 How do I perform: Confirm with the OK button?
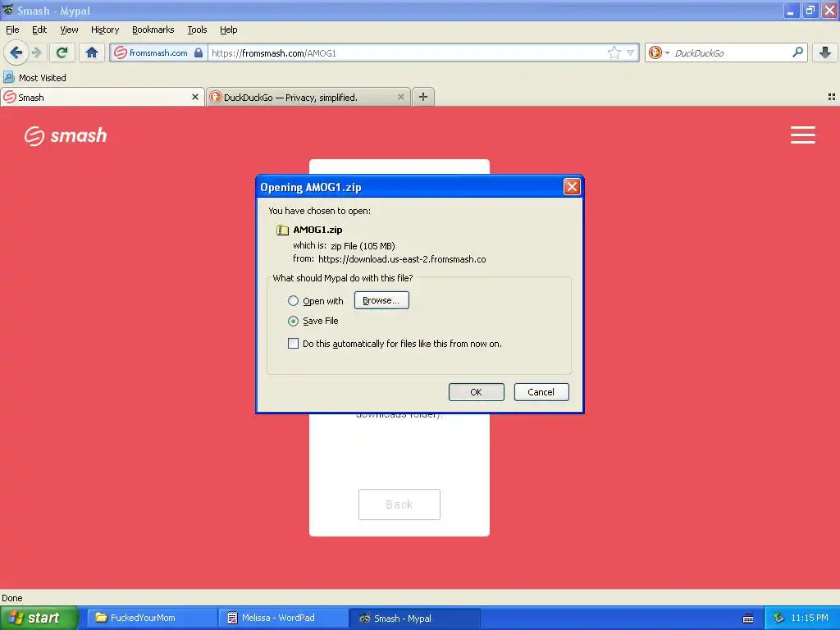[477, 392]
